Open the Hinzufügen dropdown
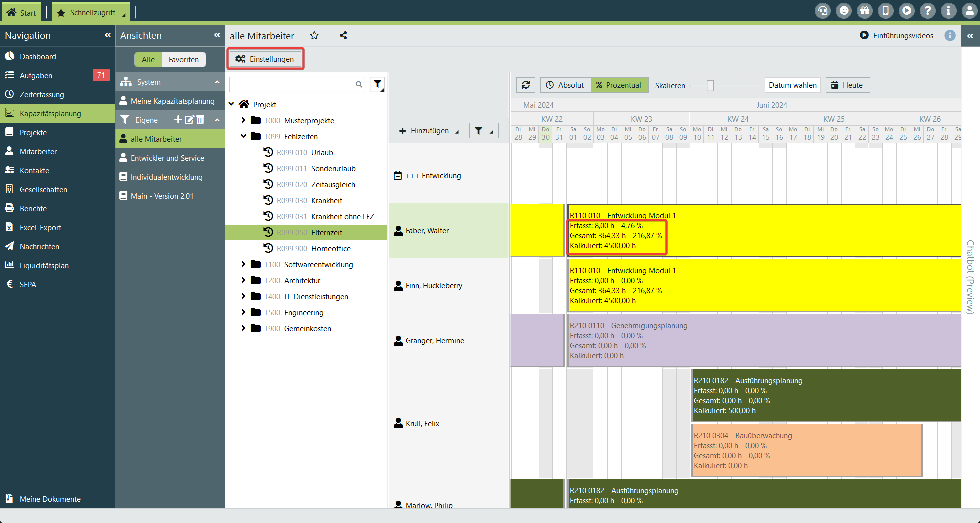 [429, 131]
